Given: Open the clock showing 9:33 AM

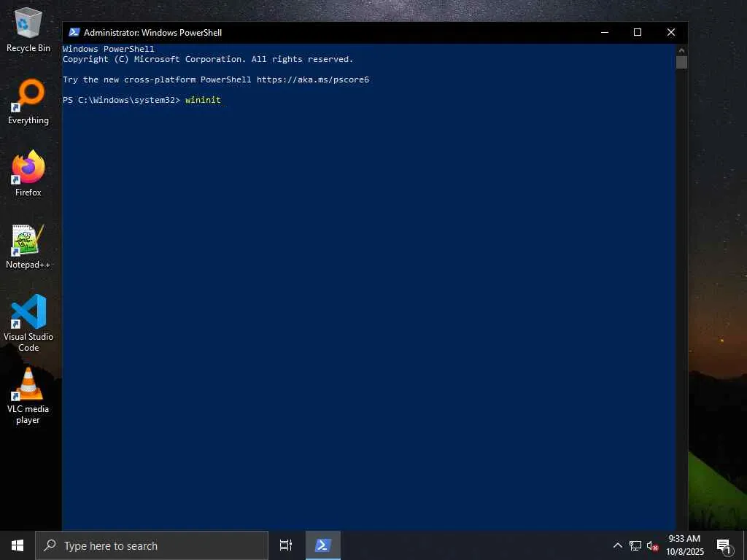Looking at the screenshot, I should coord(684,545).
